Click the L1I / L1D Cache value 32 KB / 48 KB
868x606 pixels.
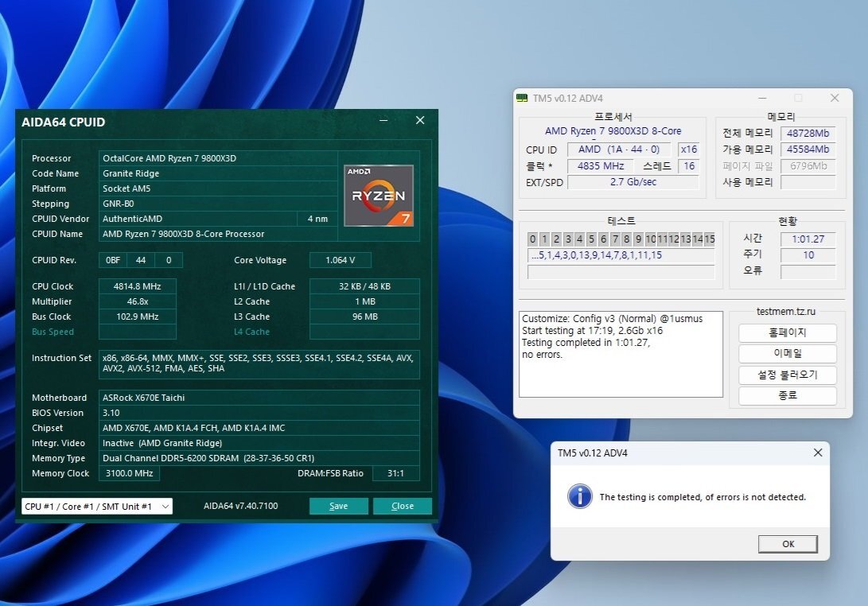(364, 286)
